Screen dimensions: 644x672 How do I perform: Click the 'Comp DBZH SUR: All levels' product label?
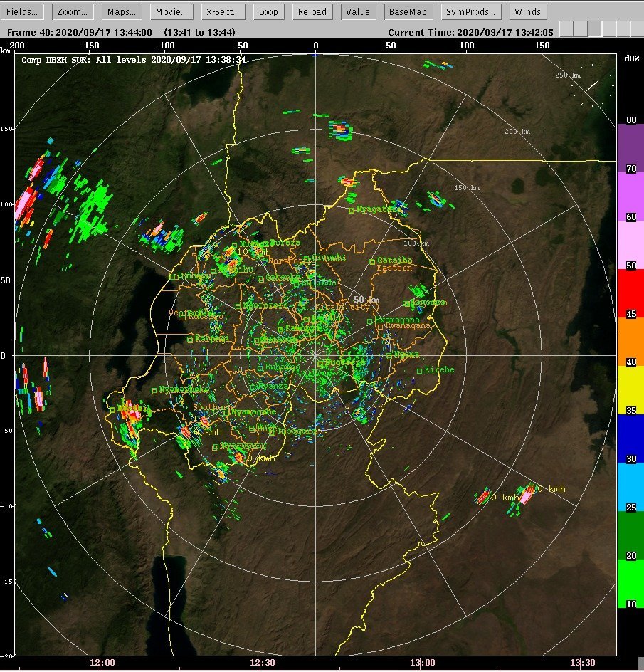pyautogui.click(x=85, y=60)
